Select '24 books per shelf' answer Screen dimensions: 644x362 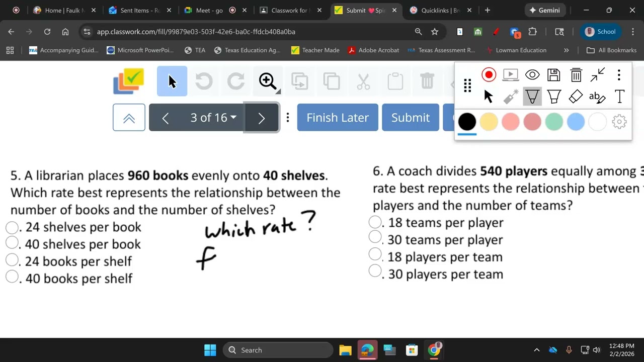(12, 260)
